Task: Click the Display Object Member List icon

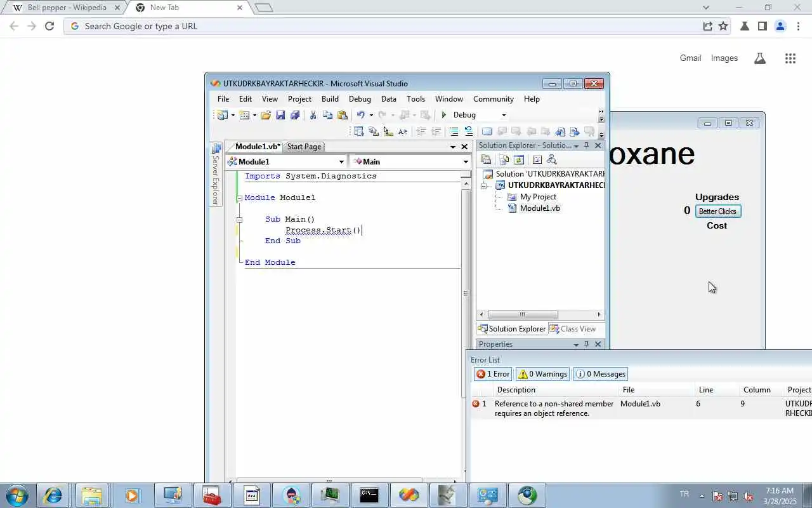Action: tap(359, 131)
